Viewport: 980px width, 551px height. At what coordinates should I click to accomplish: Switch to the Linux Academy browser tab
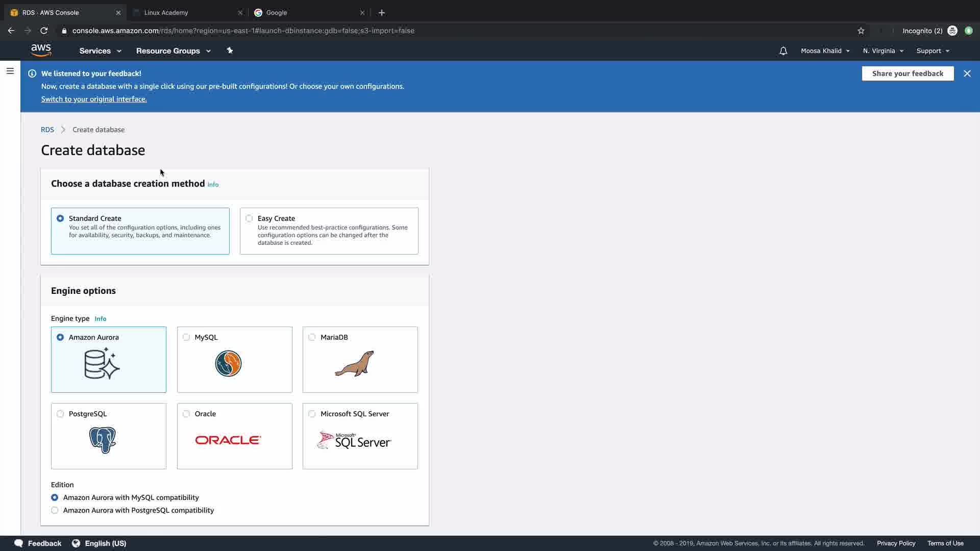166,13
